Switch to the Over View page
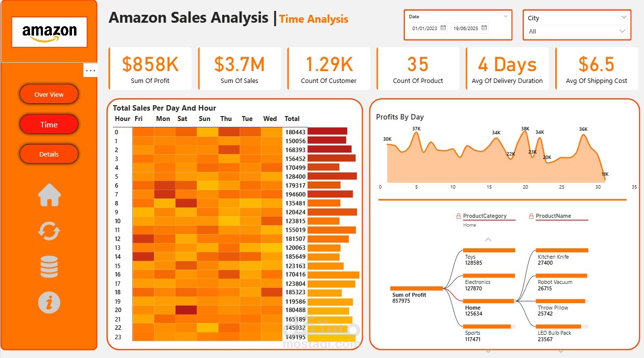 (49, 94)
